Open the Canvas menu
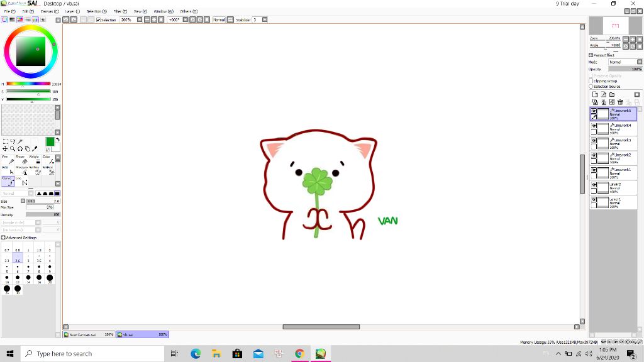Viewport: 644px width, 362px height. point(50,11)
